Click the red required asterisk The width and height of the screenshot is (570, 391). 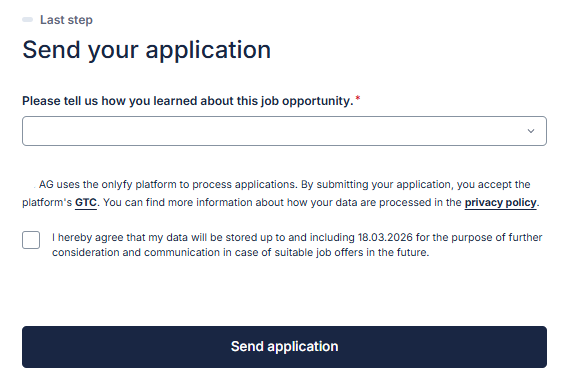tap(358, 98)
